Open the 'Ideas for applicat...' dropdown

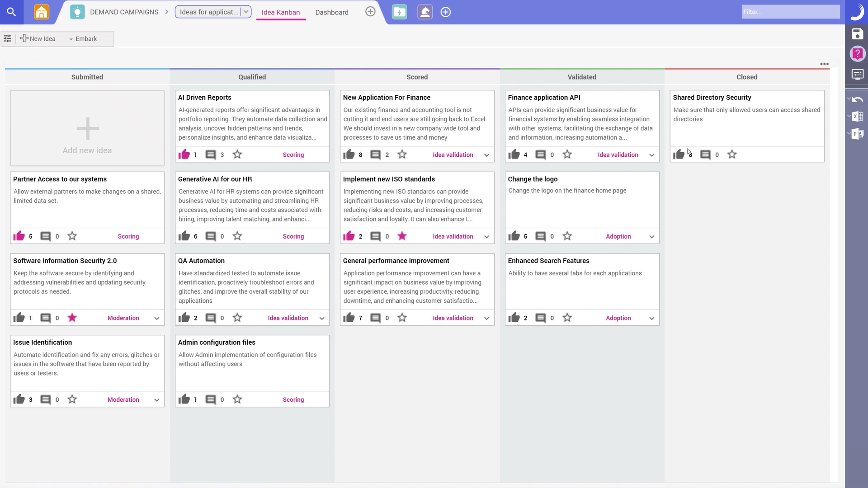[x=246, y=12]
